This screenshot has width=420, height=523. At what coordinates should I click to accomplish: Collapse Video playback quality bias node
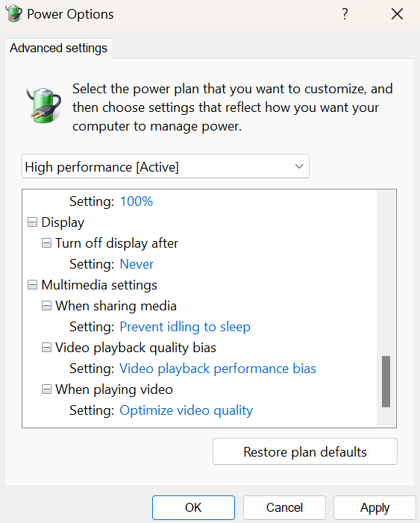coord(46,348)
